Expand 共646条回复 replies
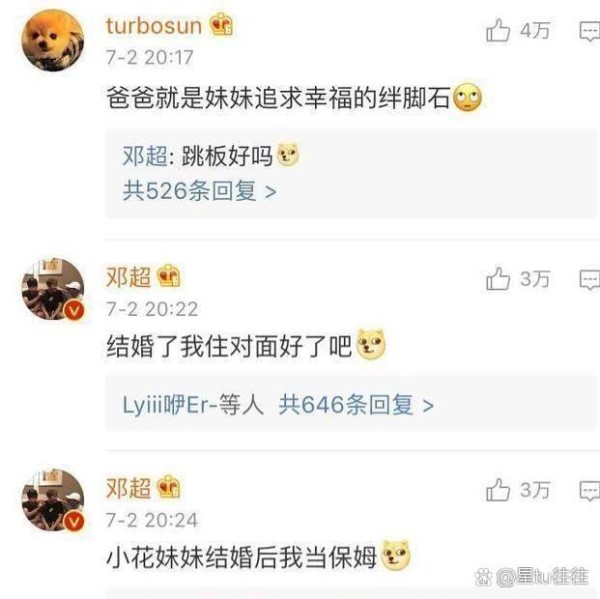The width and height of the screenshot is (600, 599). point(356,405)
